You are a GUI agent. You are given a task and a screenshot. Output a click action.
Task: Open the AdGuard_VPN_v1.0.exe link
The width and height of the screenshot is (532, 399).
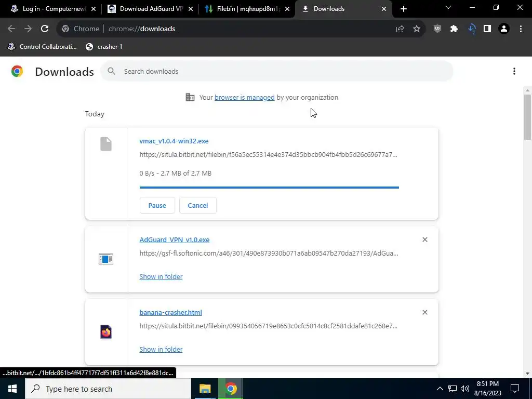pos(175,240)
